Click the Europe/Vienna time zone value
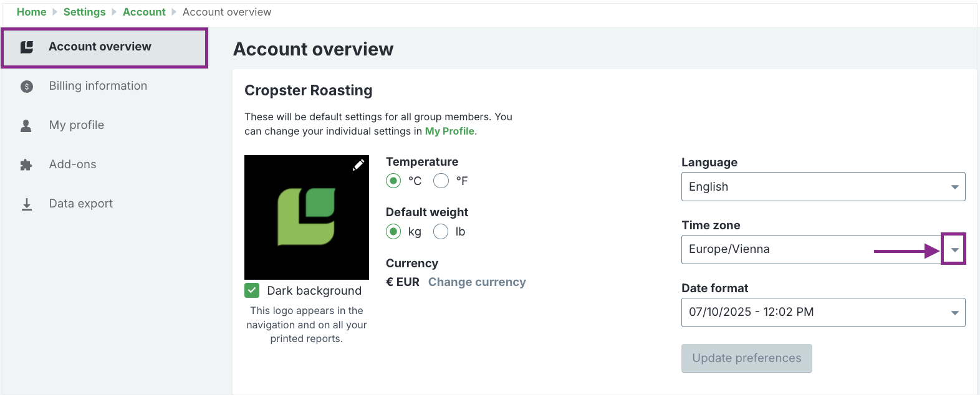 (729, 249)
